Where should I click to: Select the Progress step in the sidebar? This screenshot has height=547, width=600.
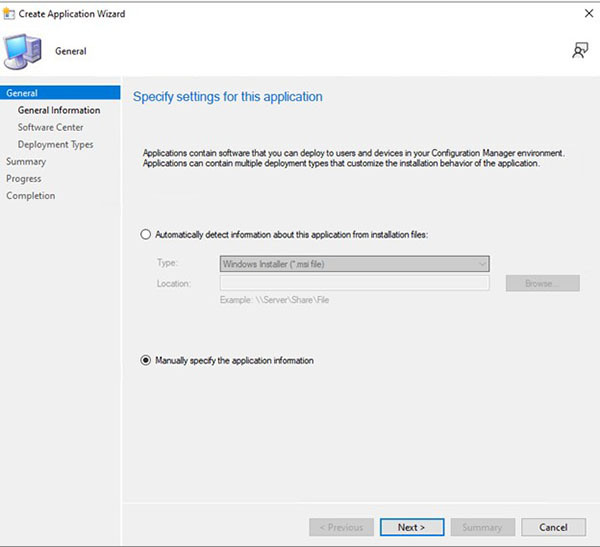24,178
